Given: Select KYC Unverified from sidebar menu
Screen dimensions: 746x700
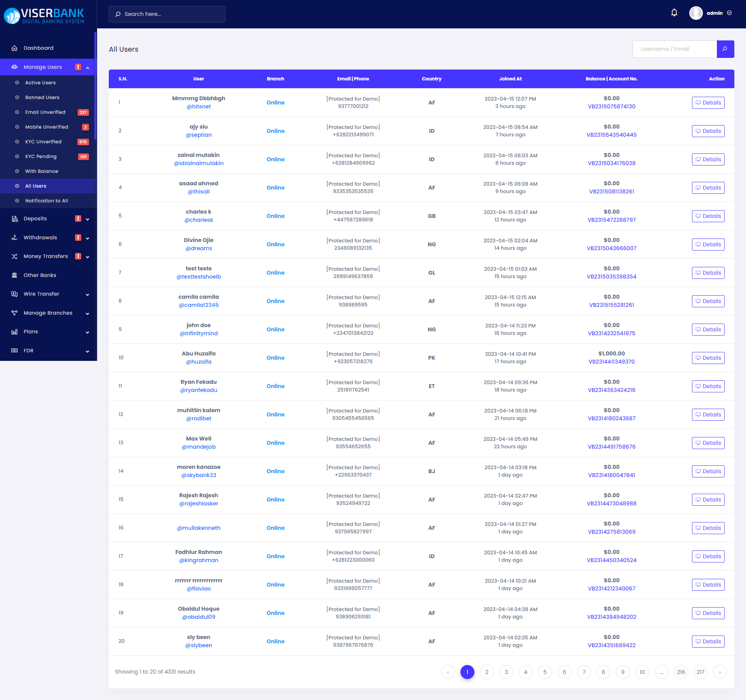Looking at the screenshot, I should point(43,141).
